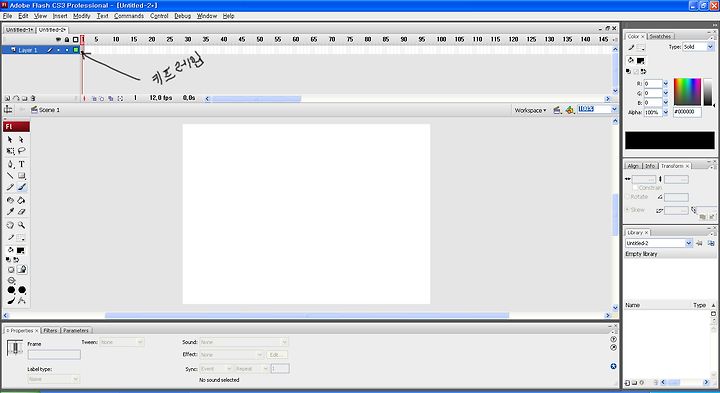Toggle Layer 1 green outline square
The height and width of the screenshot is (393, 720).
pos(76,50)
